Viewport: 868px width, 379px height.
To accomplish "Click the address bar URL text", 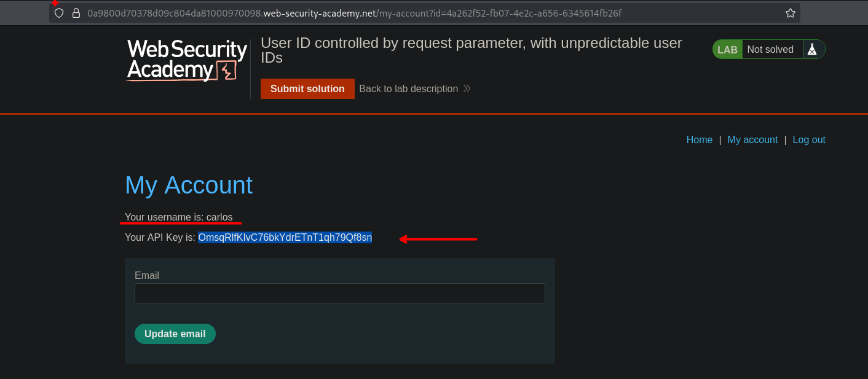I will click(350, 13).
